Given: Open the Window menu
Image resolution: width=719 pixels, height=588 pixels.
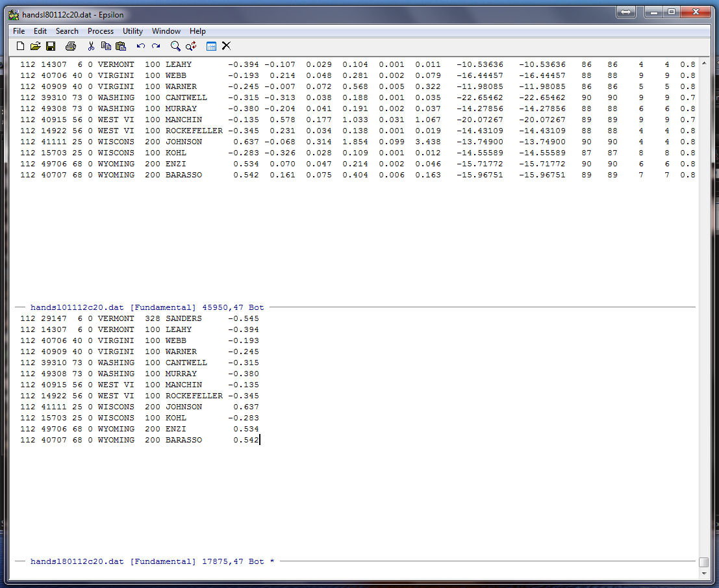Looking at the screenshot, I should click(166, 31).
